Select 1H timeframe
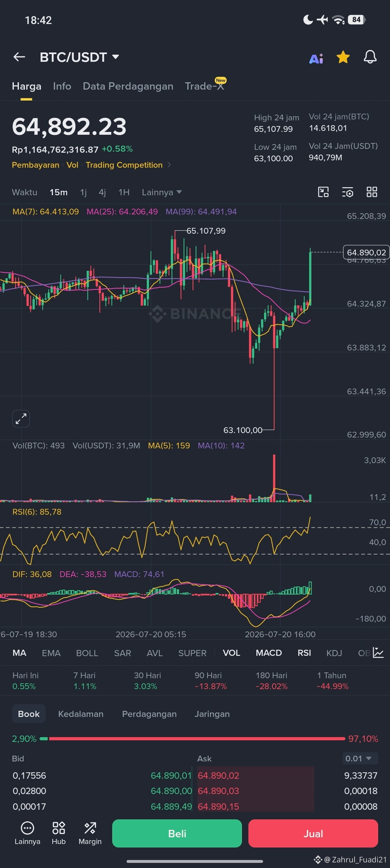The height and width of the screenshot is (868, 390). pyautogui.click(x=124, y=192)
